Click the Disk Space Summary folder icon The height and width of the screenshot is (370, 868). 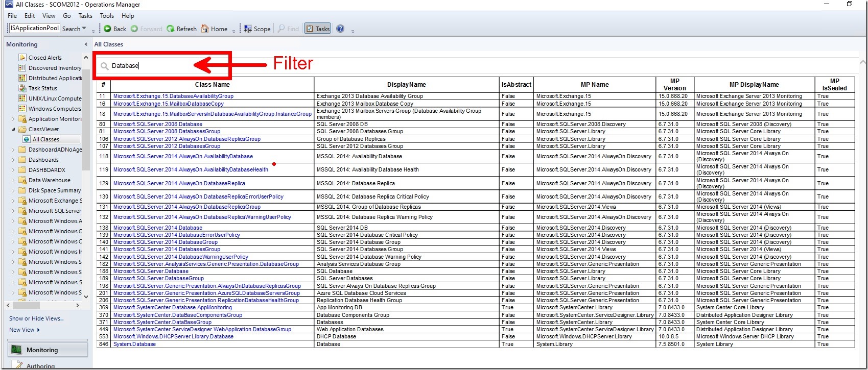pos(22,190)
